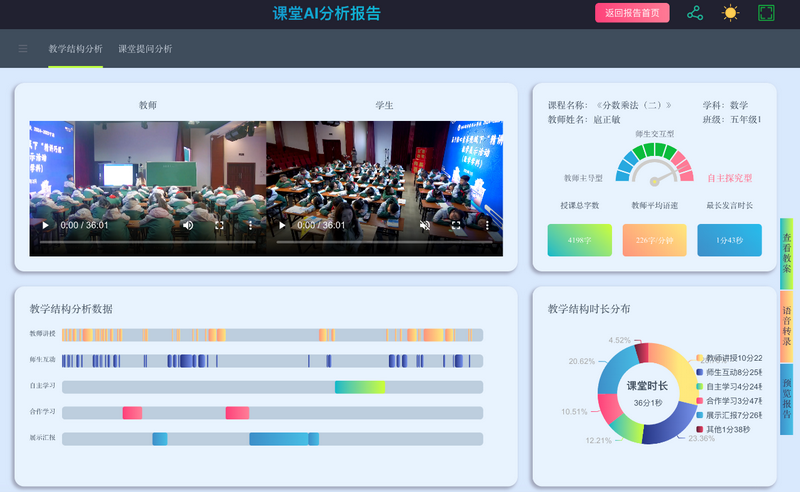
Task: Play the 学生 video
Action: pyautogui.click(x=282, y=226)
